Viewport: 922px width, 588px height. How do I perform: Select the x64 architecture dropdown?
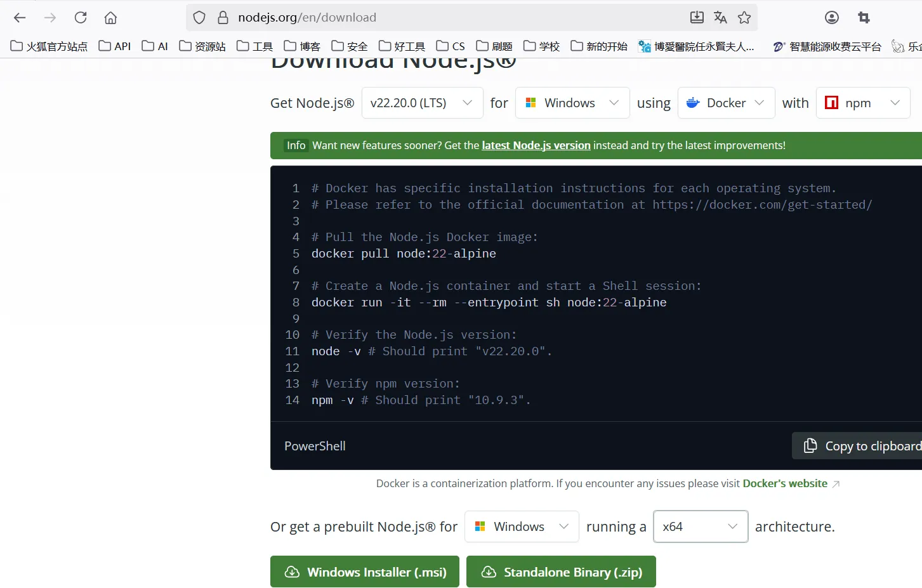tap(701, 526)
